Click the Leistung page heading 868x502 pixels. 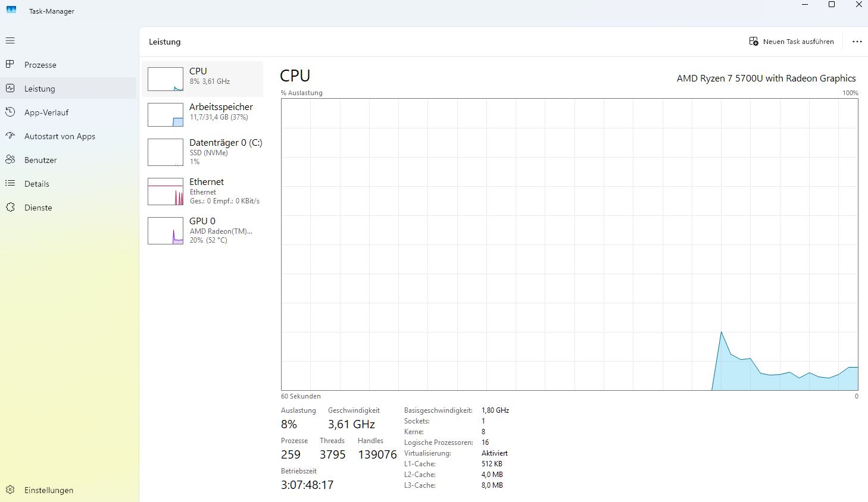[165, 42]
